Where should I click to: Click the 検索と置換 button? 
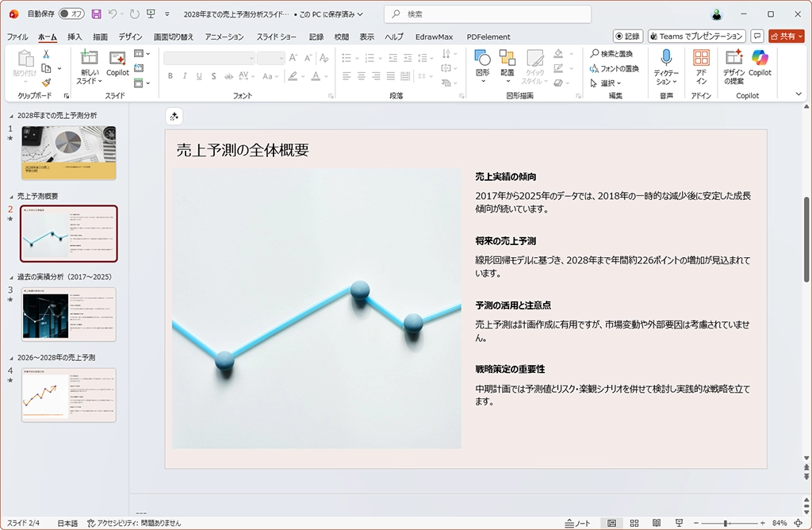tap(611, 54)
